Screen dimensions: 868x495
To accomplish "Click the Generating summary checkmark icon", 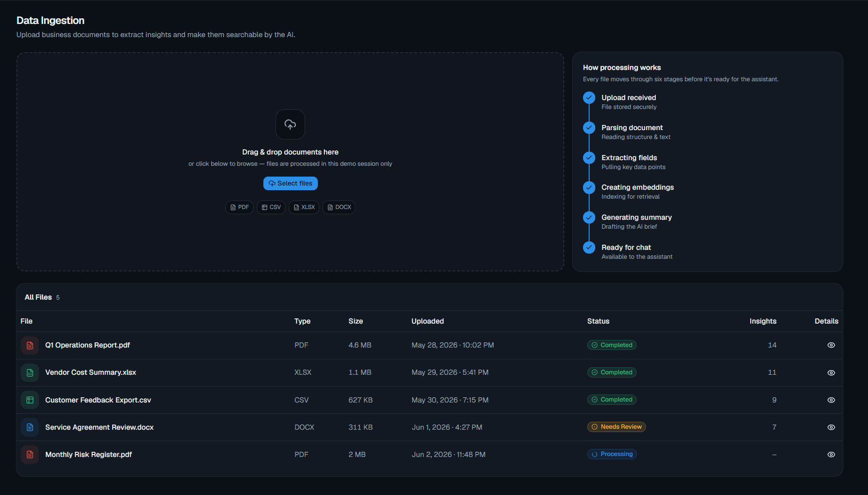I will click(x=589, y=217).
